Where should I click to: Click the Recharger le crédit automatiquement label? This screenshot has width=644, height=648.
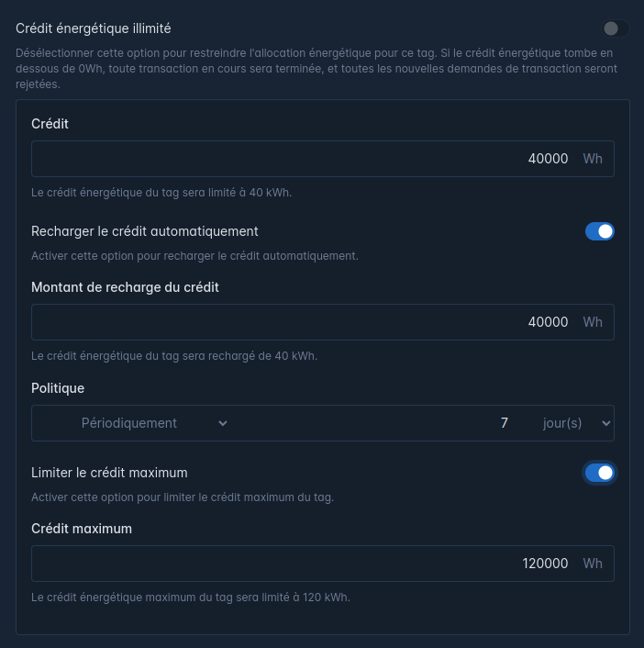pos(145,231)
